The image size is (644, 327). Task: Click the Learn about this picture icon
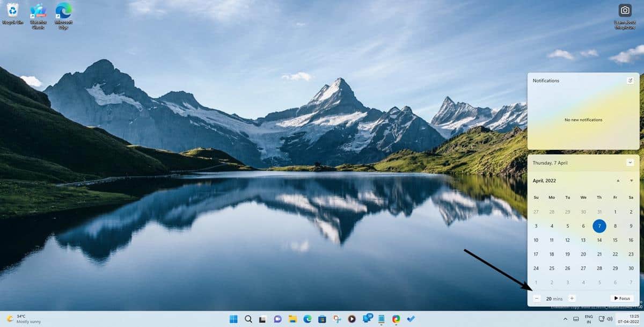[625, 16]
